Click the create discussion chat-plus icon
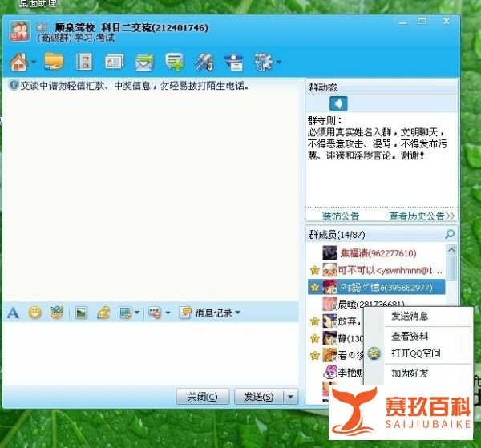The image size is (481, 448). [x=175, y=62]
